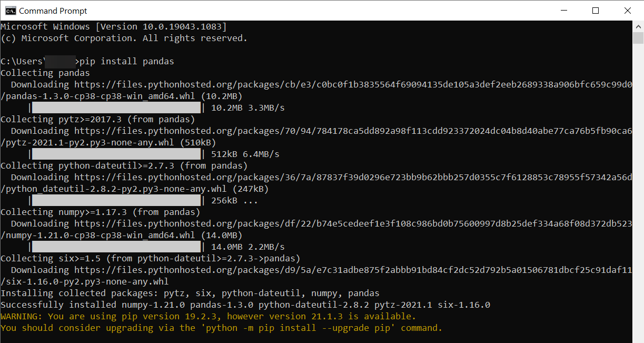Minimize the Command Prompt window

(563, 10)
